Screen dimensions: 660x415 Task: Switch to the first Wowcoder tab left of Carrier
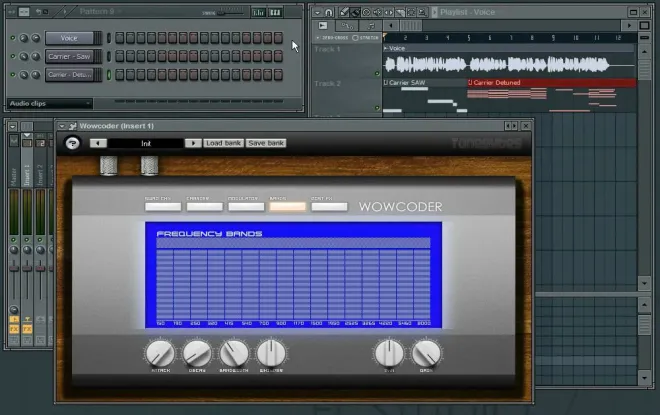(x=163, y=207)
